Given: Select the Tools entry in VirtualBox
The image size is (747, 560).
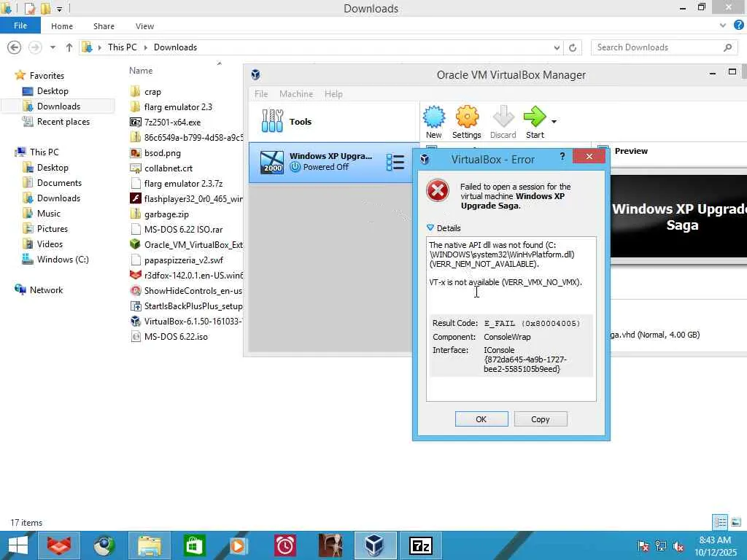Looking at the screenshot, I should pyautogui.click(x=333, y=122).
